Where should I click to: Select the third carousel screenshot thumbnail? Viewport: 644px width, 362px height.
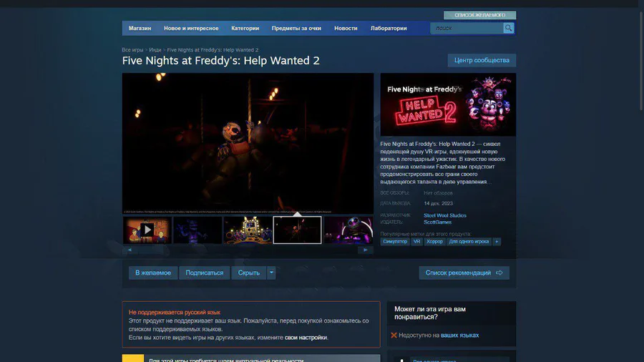pyautogui.click(x=248, y=230)
